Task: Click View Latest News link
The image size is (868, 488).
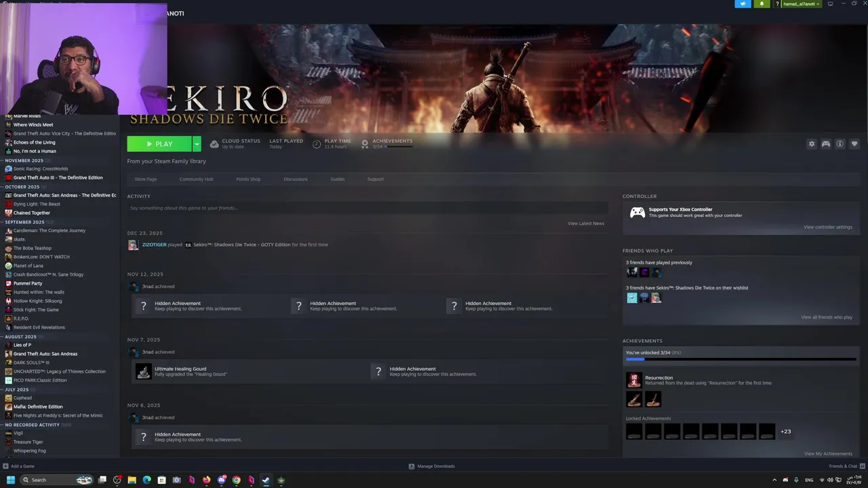Action: pos(586,223)
